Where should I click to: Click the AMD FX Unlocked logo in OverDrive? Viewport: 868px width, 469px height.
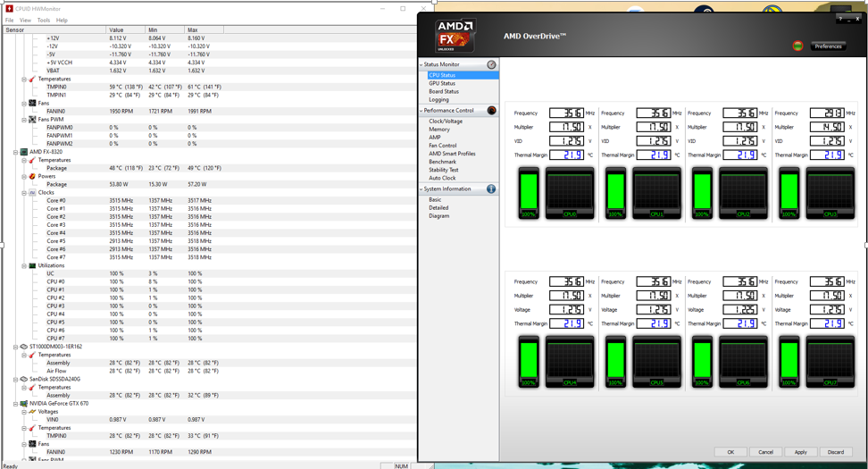click(x=455, y=36)
